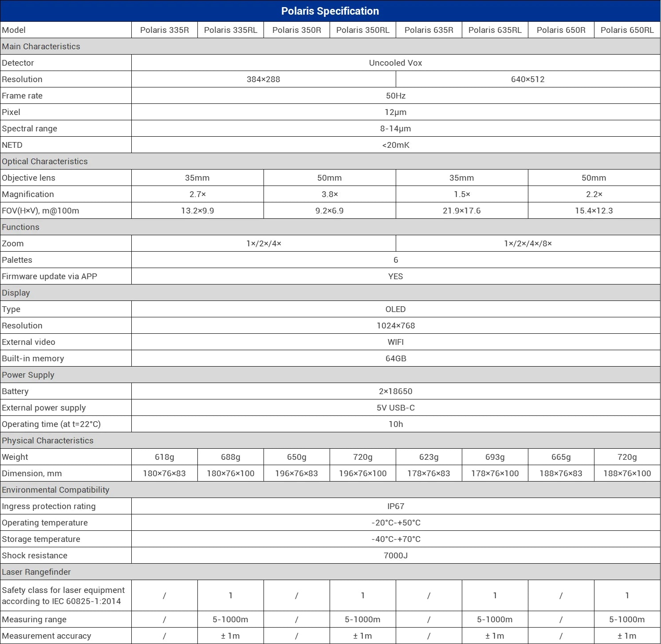This screenshot has width=661, height=644.
Task: Click the "640×512" sensor resolution cell
Action: coord(528,79)
